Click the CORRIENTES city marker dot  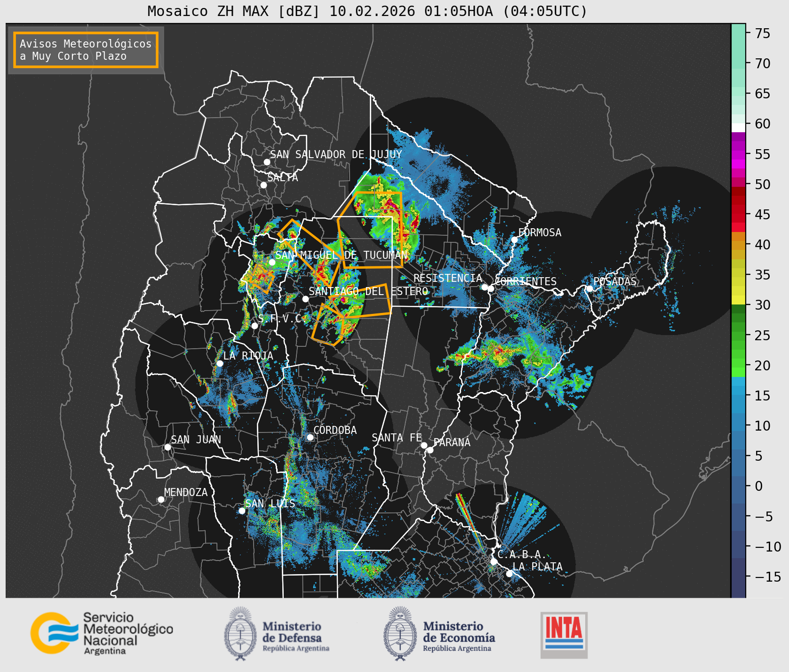(x=491, y=288)
